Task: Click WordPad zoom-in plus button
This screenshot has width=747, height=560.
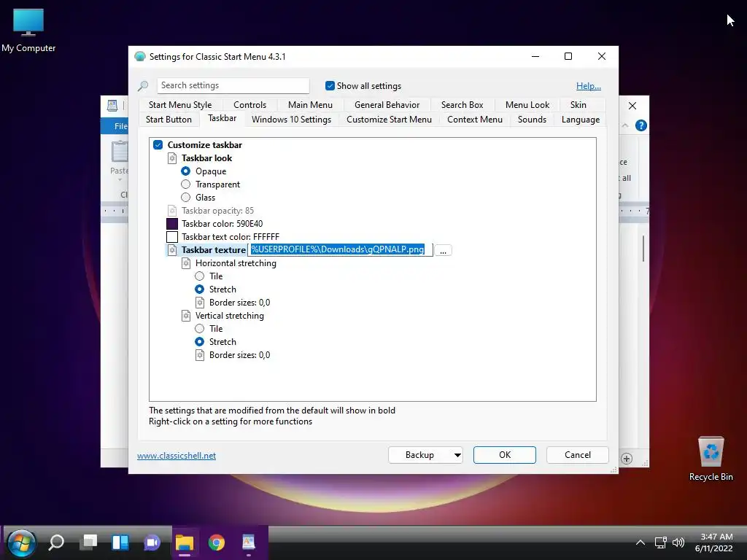Action: (627, 459)
